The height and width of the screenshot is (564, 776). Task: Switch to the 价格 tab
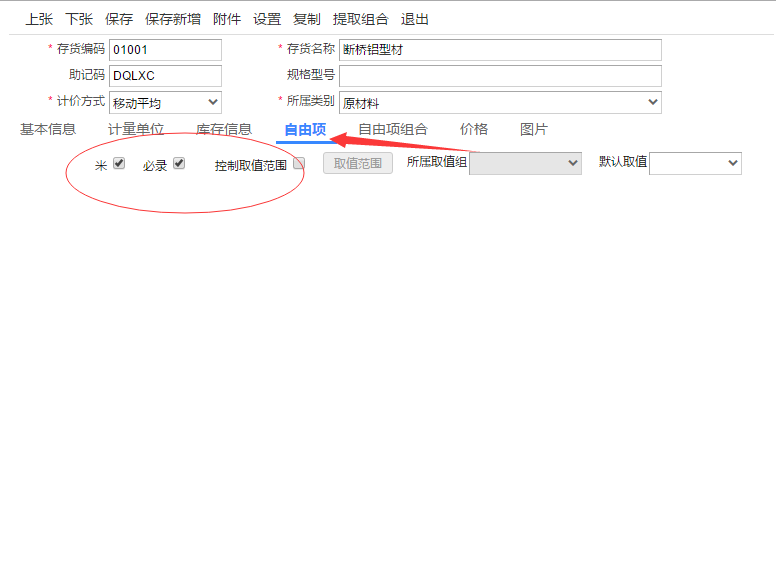click(x=474, y=130)
